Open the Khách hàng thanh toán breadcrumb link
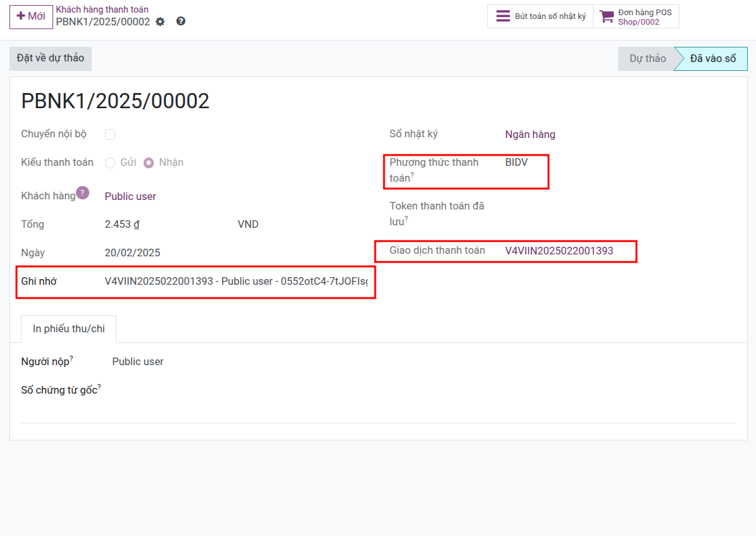This screenshot has height=536, width=756. point(102,9)
